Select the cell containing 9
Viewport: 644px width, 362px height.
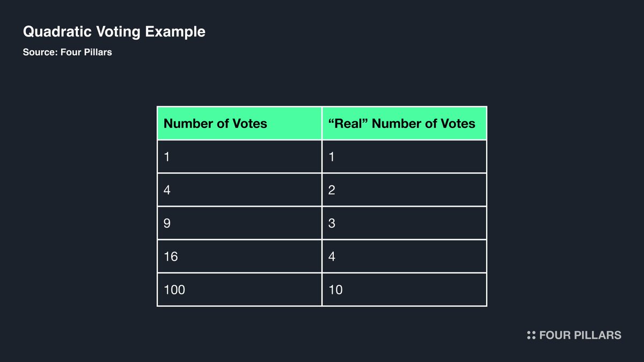coord(239,223)
